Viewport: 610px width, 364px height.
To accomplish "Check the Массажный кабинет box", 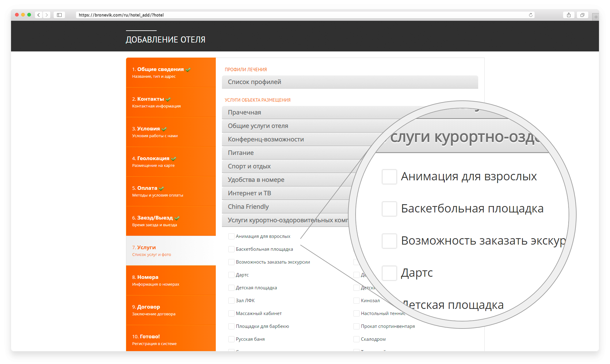I will tap(231, 313).
